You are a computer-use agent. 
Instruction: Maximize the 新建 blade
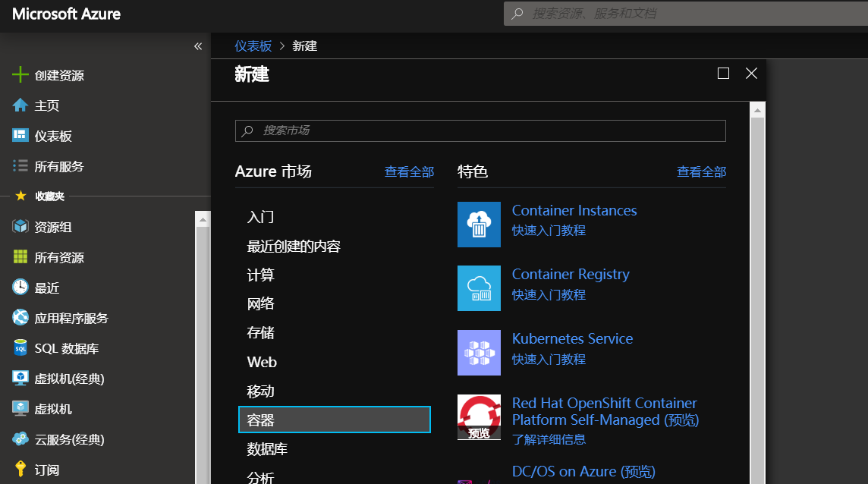click(x=723, y=73)
